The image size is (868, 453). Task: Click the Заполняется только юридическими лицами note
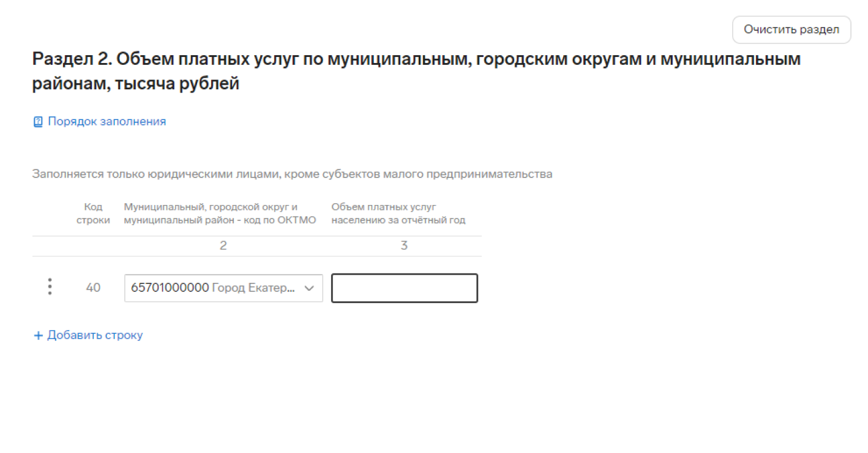point(292,174)
